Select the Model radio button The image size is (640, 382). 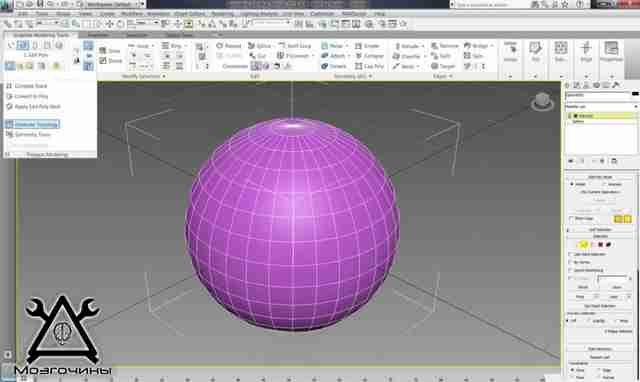pyautogui.click(x=572, y=184)
